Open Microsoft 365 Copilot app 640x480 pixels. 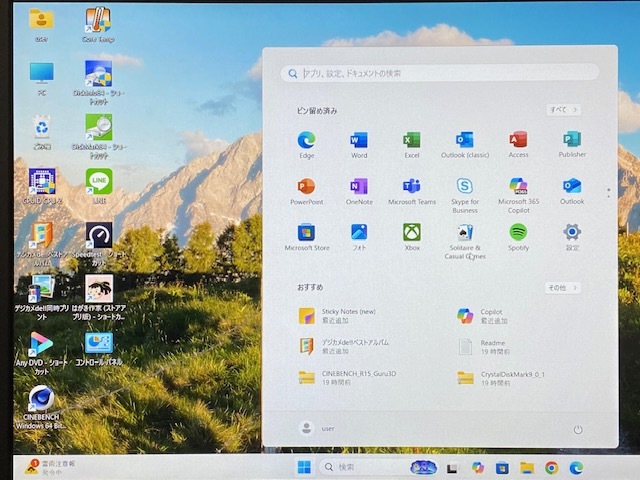coord(518,196)
